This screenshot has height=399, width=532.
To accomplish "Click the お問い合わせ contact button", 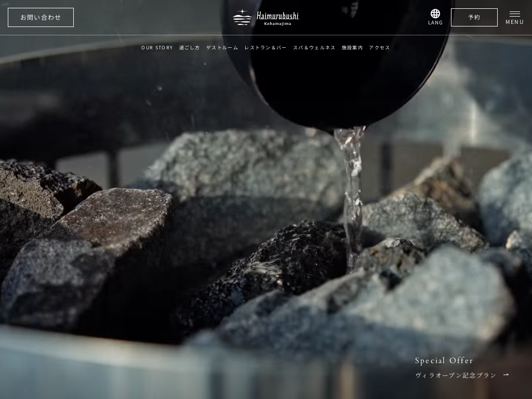I will coord(41,17).
